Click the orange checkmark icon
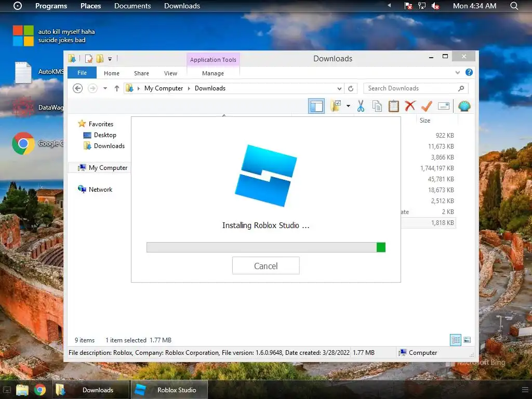Image resolution: width=532 pixels, height=399 pixels. [427, 106]
